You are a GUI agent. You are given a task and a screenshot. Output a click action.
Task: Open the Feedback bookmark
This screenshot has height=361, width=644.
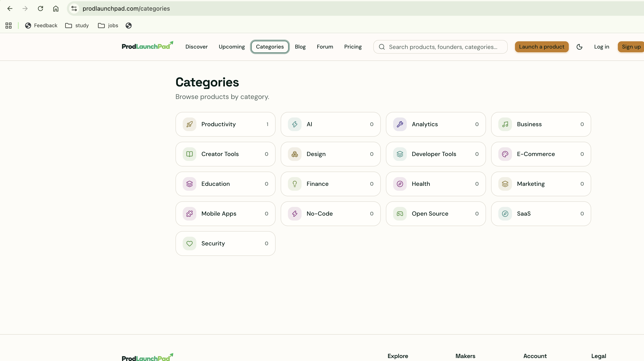(x=41, y=26)
